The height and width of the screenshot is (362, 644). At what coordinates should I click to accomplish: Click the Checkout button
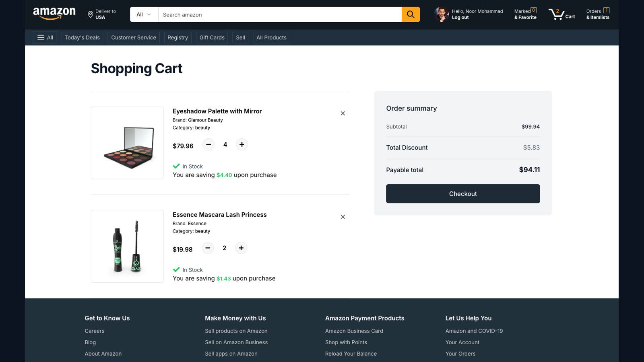click(463, 193)
